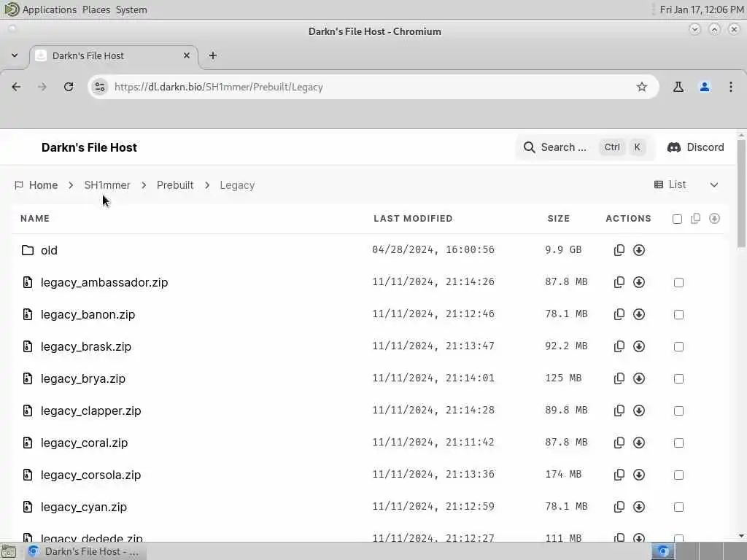Download the old folder
747x560 pixels.
(639, 250)
